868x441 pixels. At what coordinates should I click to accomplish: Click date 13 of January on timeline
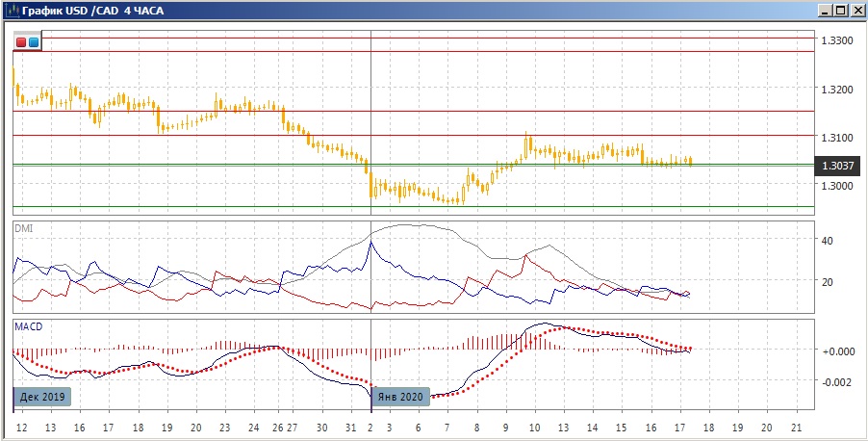[x=564, y=428]
